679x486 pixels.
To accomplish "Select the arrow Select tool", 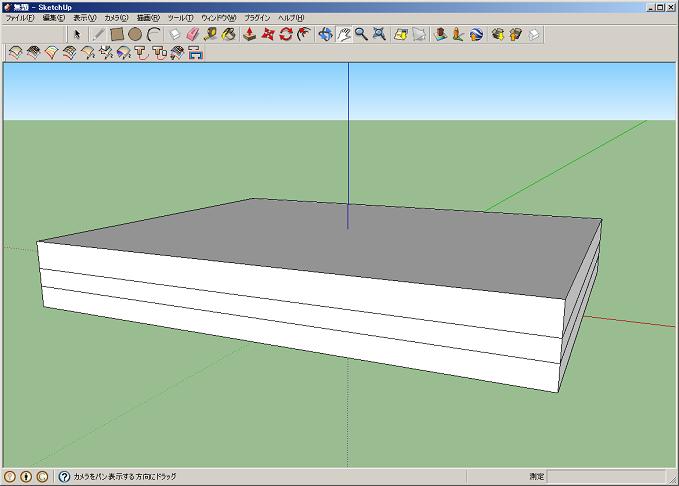I will point(76,34).
